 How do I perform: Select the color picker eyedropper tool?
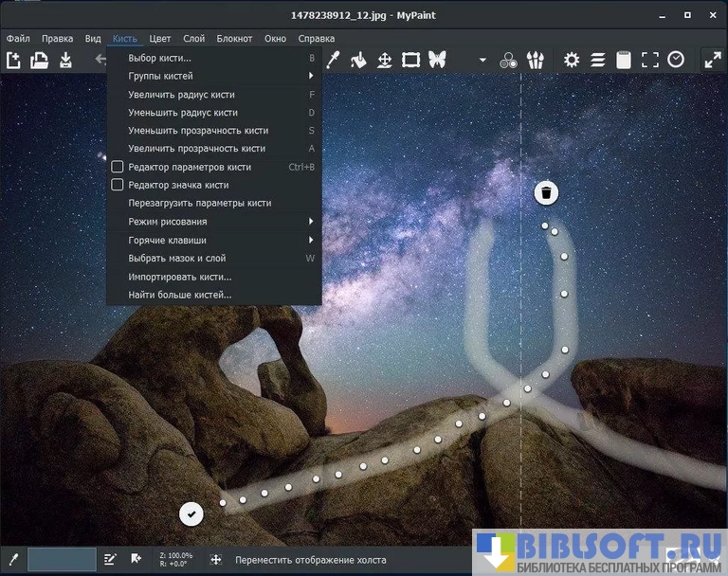click(x=333, y=60)
